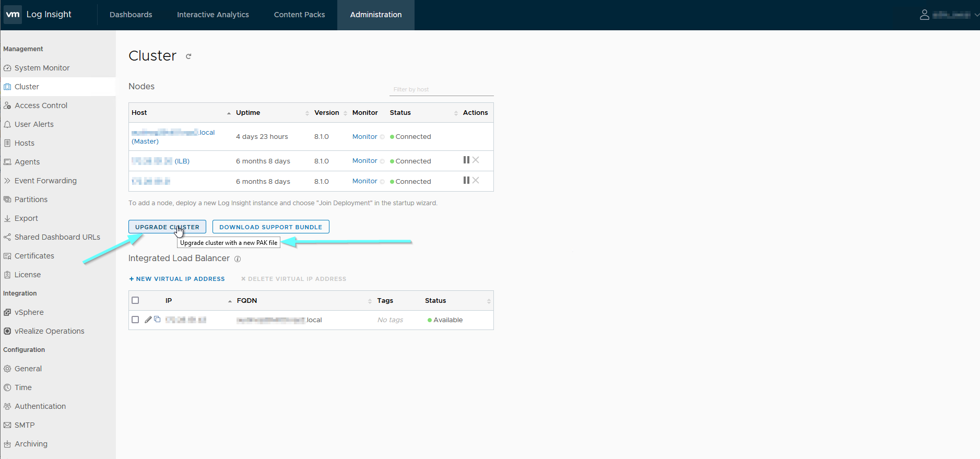This screenshot has width=980, height=459.
Task: Switch to Content Packs tab
Action: click(299, 15)
